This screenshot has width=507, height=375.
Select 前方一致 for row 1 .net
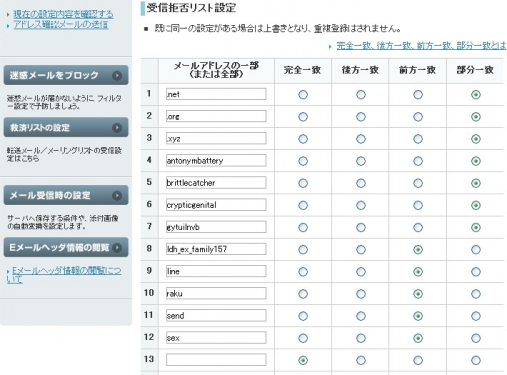tap(418, 95)
